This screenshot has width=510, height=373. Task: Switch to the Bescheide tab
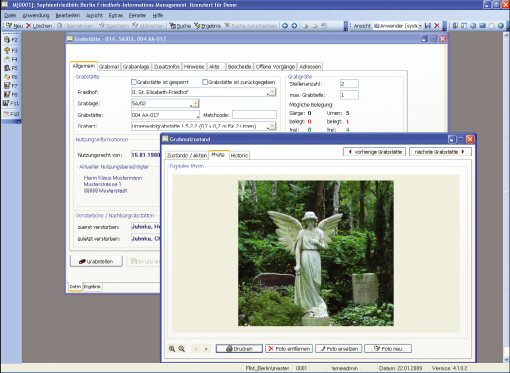click(239, 67)
